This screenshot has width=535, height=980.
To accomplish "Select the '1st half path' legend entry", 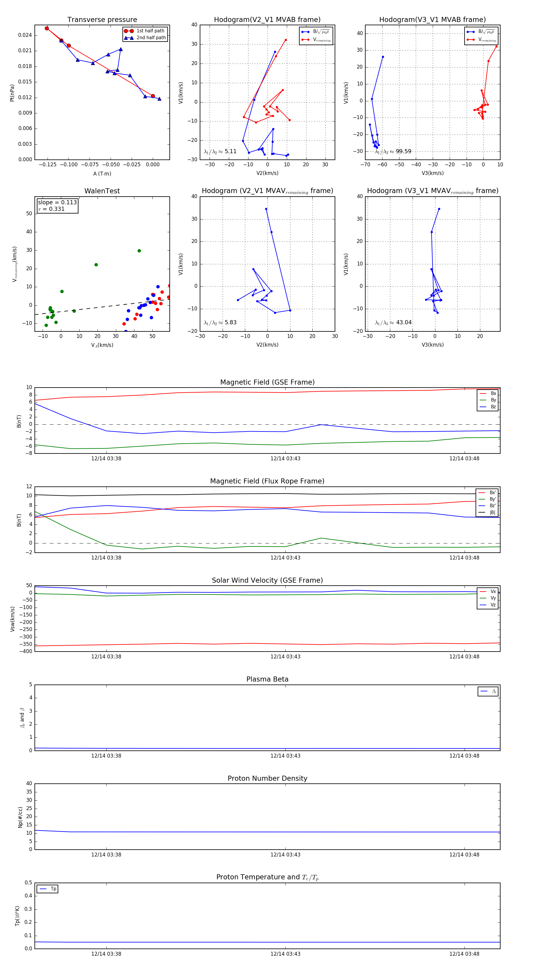I will (145, 31).
